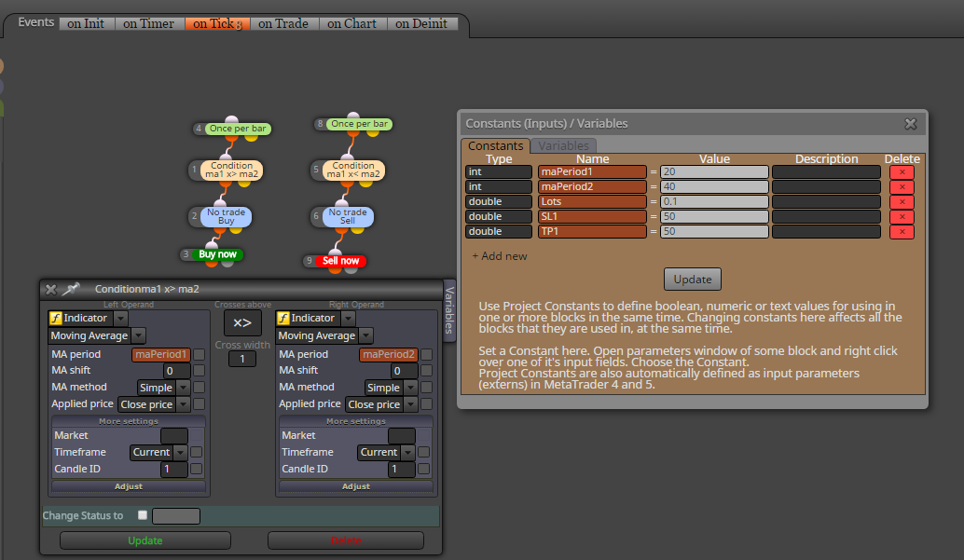This screenshot has height=560, width=964.
Task: Select the 'No trade Buy' block
Action: [226, 216]
